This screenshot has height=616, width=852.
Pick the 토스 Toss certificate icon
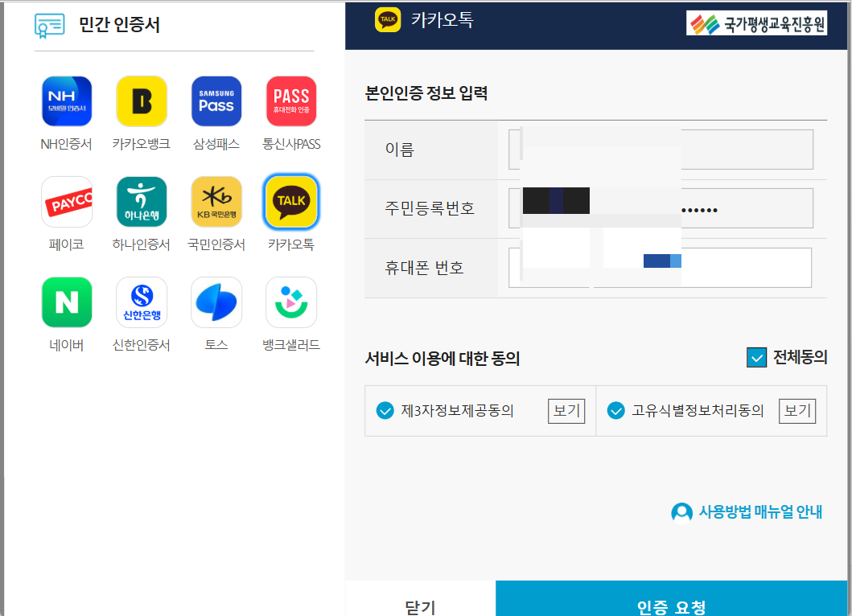(x=216, y=302)
